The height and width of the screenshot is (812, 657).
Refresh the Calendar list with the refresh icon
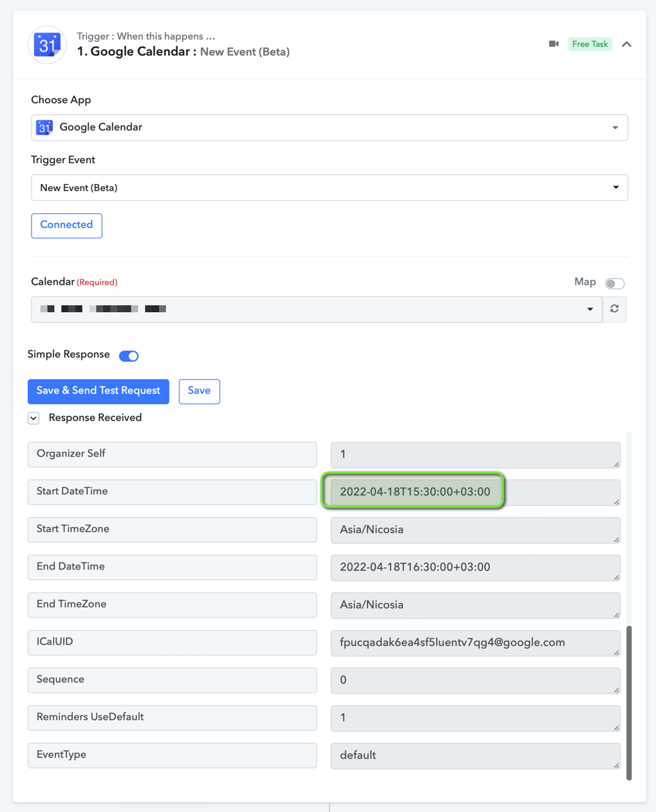(x=614, y=309)
